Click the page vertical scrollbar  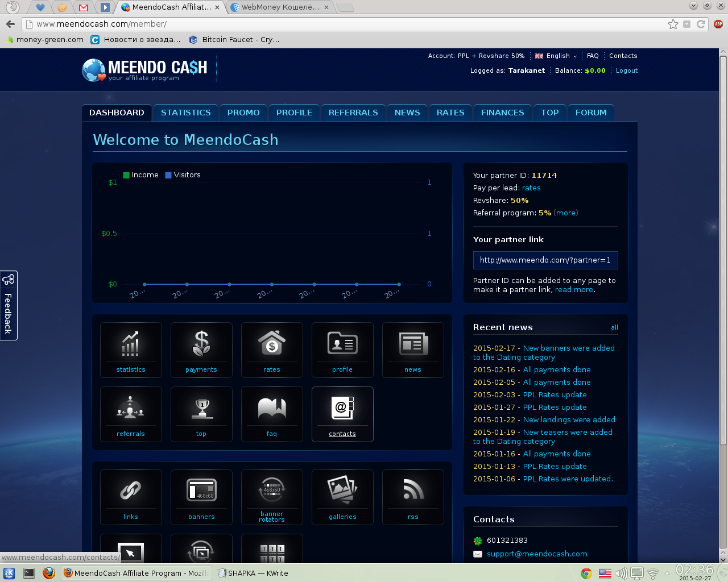click(723, 250)
